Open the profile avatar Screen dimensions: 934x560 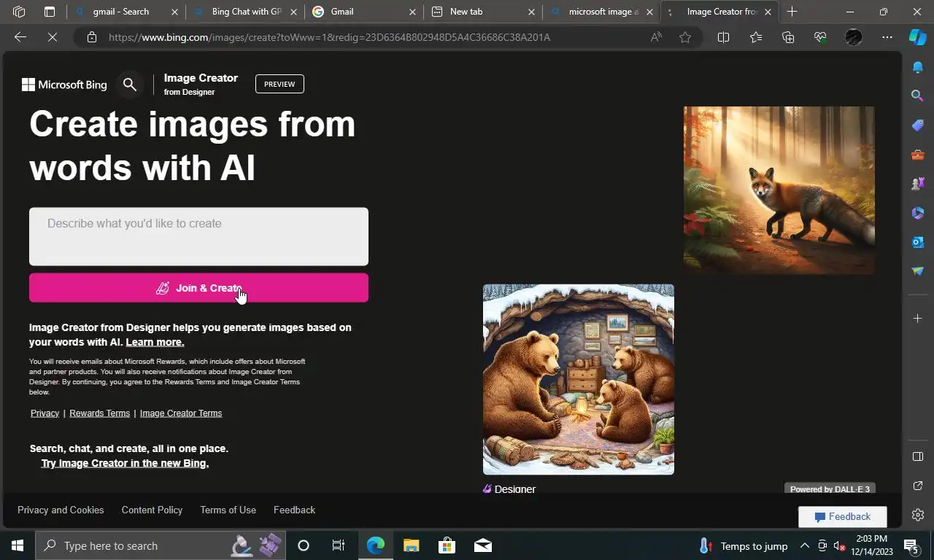(x=853, y=37)
